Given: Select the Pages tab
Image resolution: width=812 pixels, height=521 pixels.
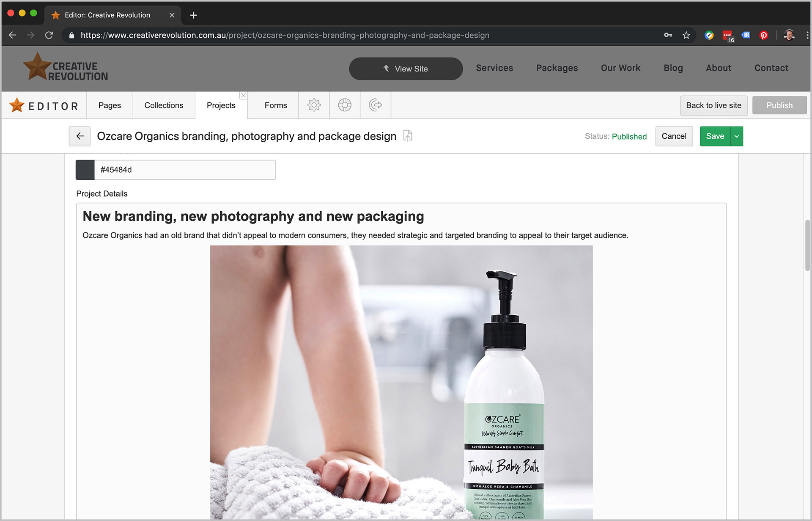Looking at the screenshot, I should pos(109,105).
